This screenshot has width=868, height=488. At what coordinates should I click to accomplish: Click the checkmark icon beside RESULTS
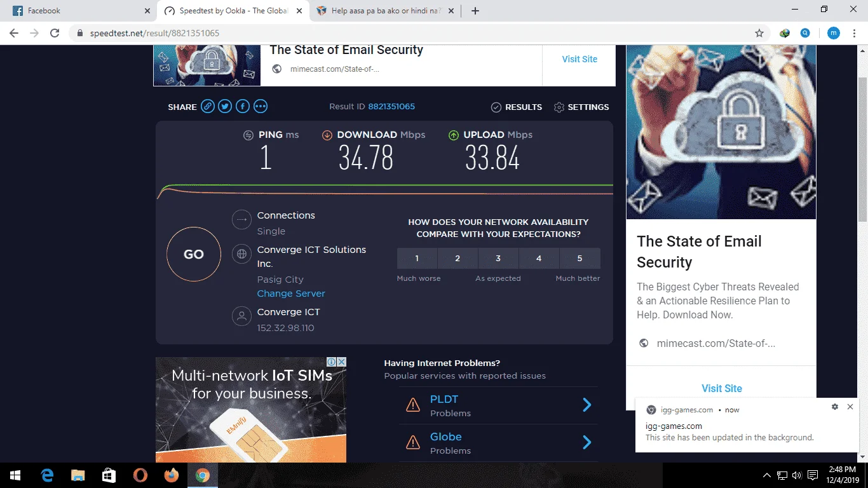tap(496, 107)
